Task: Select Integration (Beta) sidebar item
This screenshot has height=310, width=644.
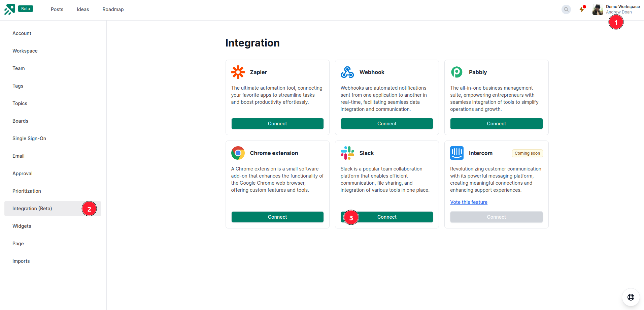Action: pyautogui.click(x=53, y=209)
